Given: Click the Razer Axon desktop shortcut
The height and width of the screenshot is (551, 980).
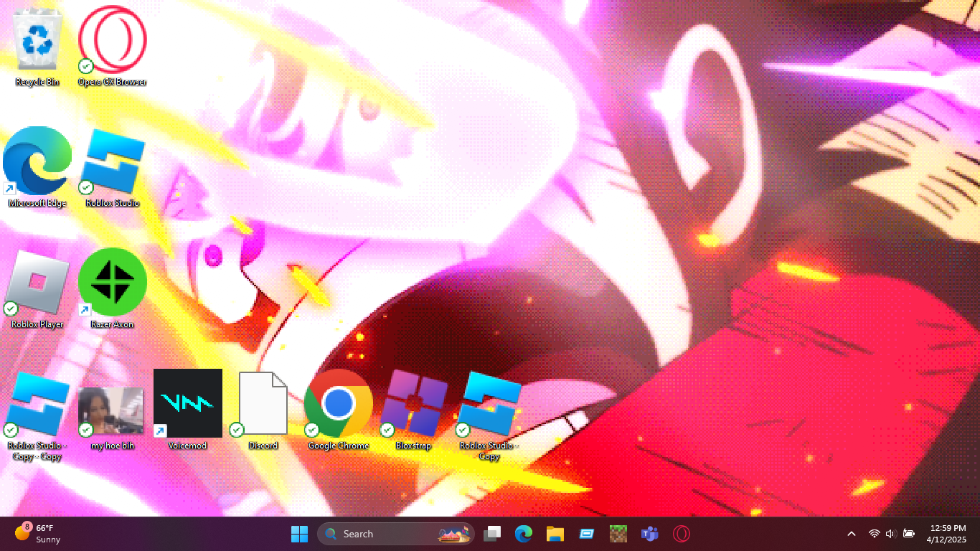Looking at the screenshot, I should point(113,288).
